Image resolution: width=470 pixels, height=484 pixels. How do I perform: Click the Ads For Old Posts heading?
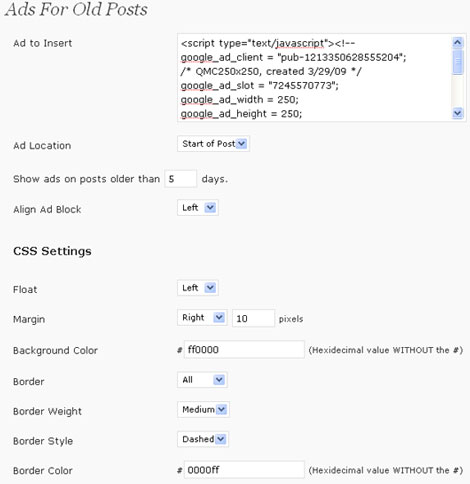click(x=76, y=9)
